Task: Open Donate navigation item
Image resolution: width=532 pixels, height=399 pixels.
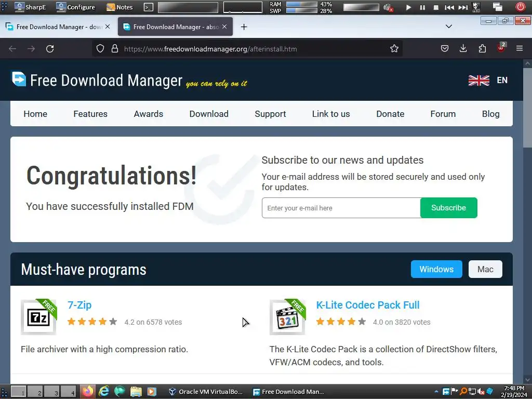Action: (390, 114)
